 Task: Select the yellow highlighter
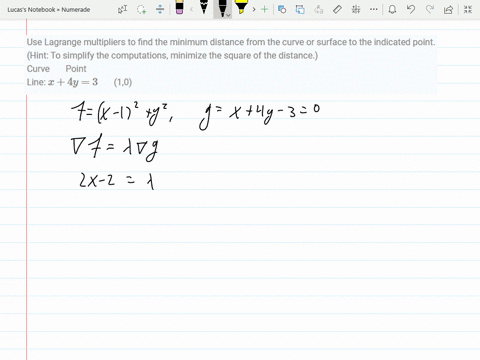tap(241, 7)
